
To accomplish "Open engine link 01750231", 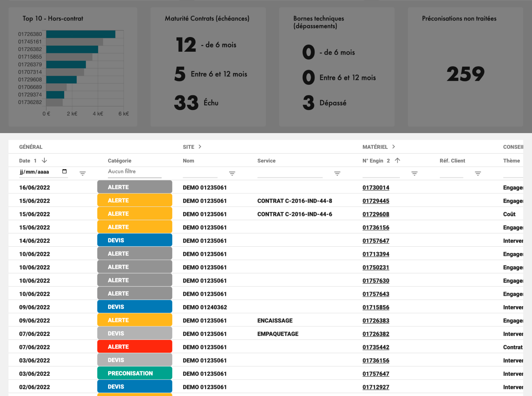I will (x=376, y=267).
